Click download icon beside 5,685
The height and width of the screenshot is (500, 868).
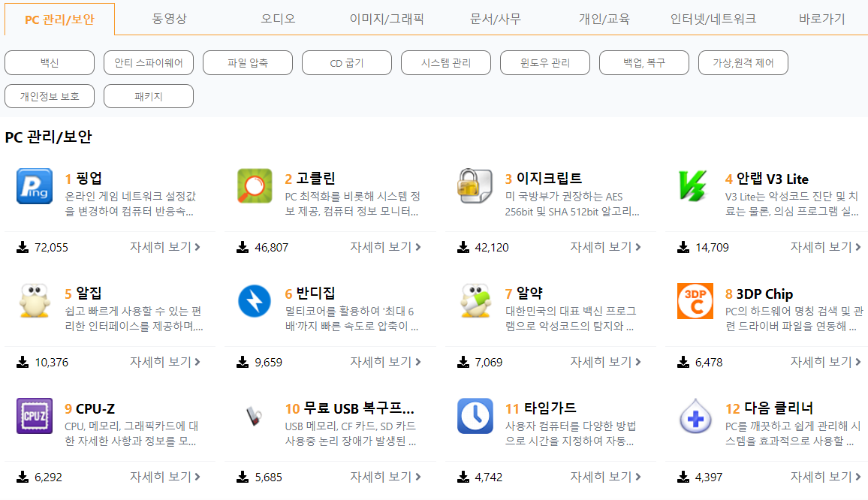click(243, 477)
